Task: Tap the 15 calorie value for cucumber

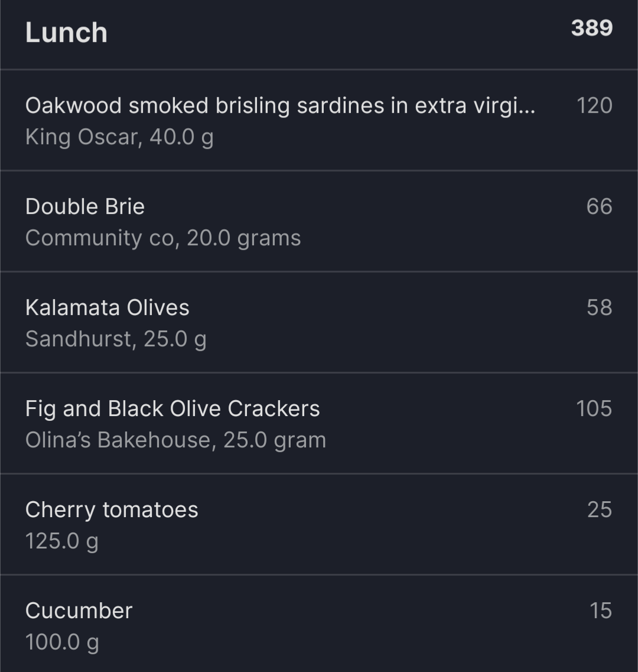Action: tap(601, 611)
